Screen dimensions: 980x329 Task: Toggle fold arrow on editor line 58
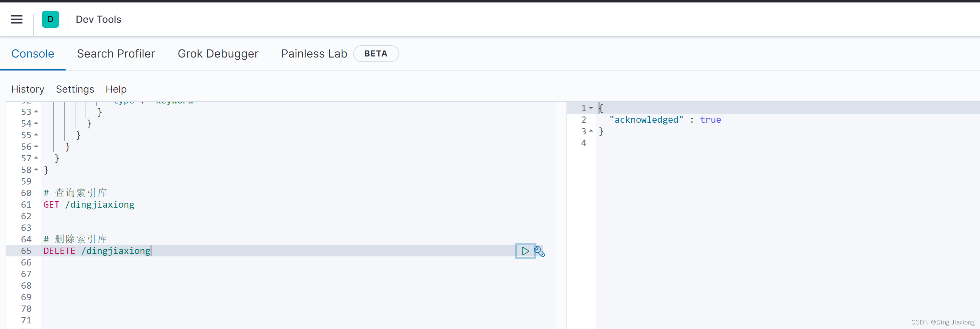pos(36,170)
